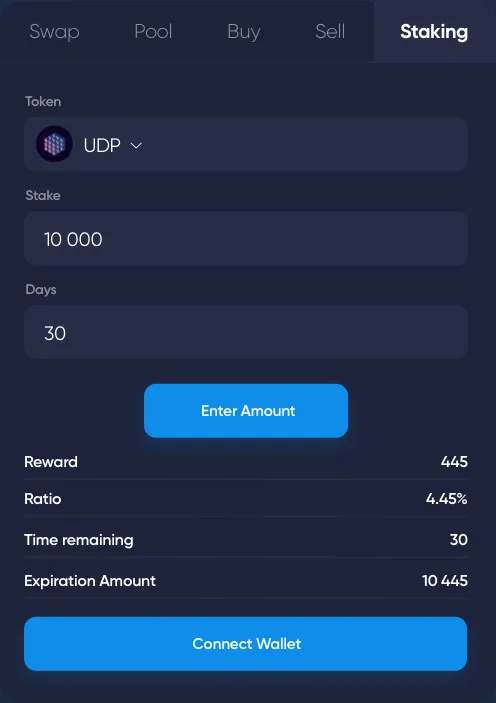Viewport: 496px width, 703px height.
Task: Expand the UDP token dropdown chevron
Action: click(136, 145)
